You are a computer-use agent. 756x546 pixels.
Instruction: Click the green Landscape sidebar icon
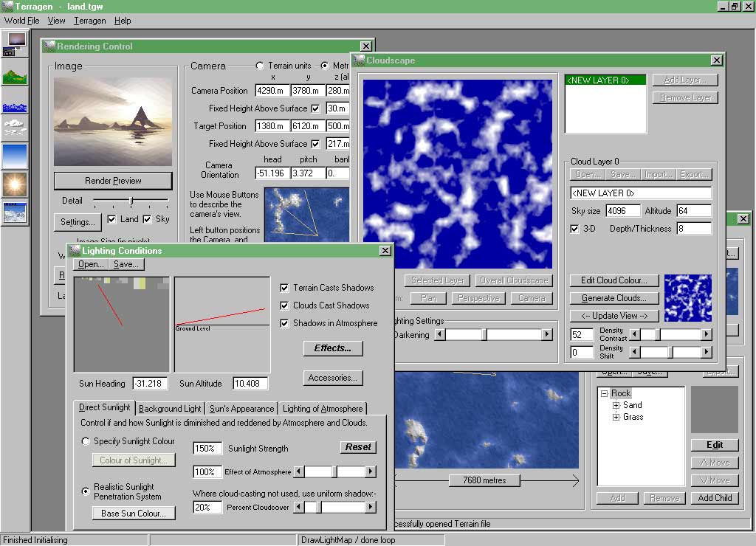tap(15, 73)
